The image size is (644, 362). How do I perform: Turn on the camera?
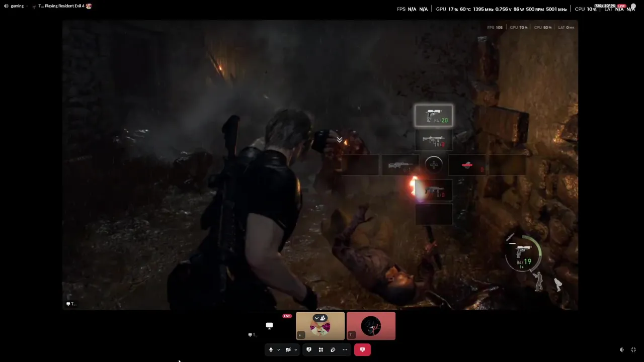tap(288, 350)
